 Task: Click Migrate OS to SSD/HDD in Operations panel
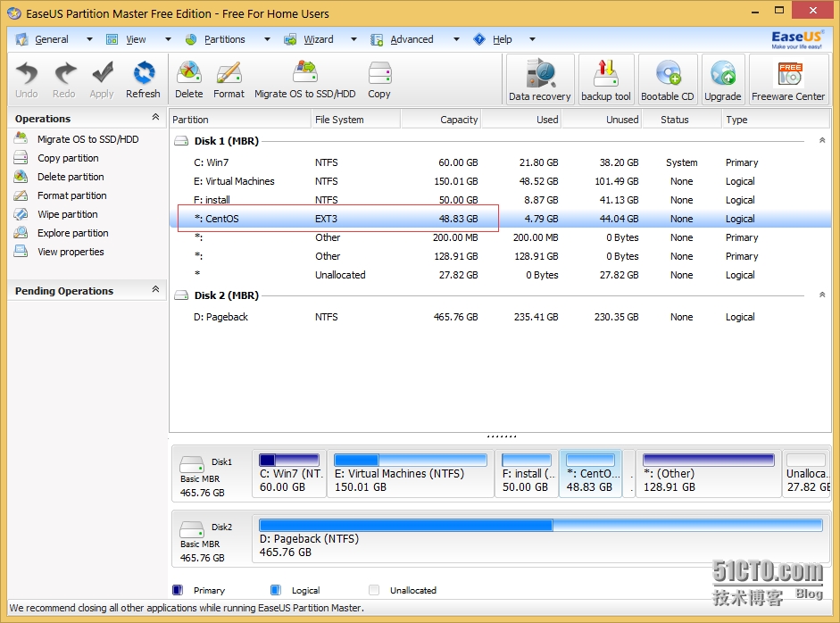click(87, 139)
